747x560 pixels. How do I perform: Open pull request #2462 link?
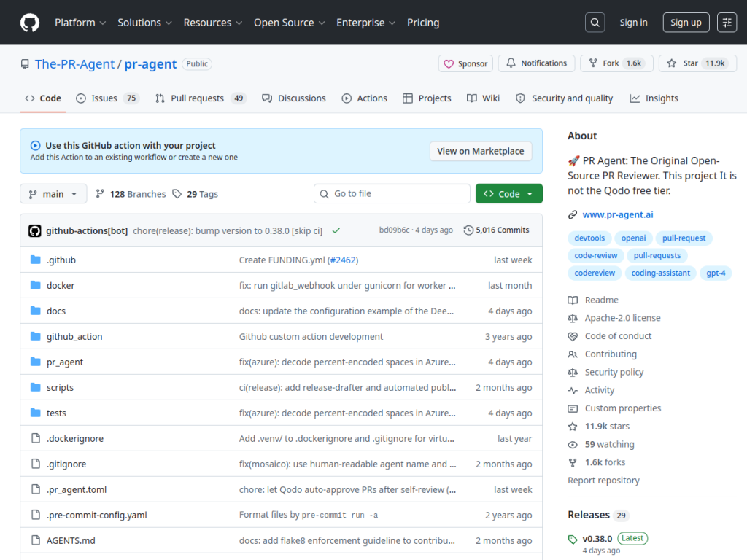coord(343,260)
